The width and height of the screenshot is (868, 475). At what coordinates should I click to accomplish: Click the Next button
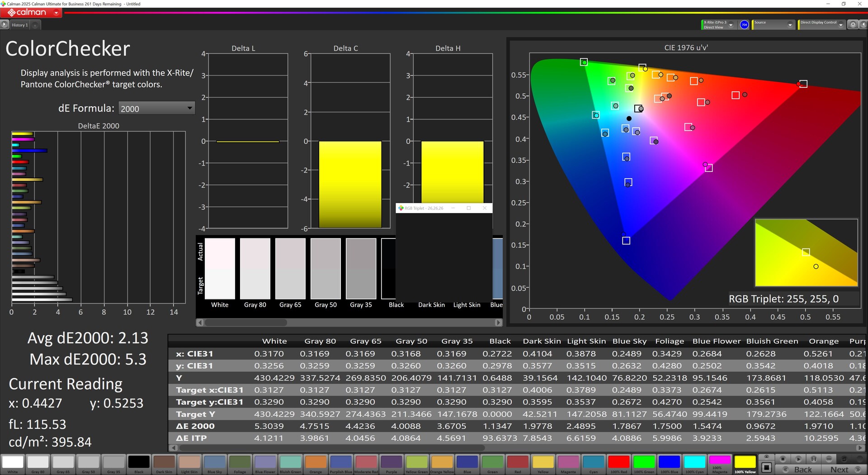tap(839, 470)
